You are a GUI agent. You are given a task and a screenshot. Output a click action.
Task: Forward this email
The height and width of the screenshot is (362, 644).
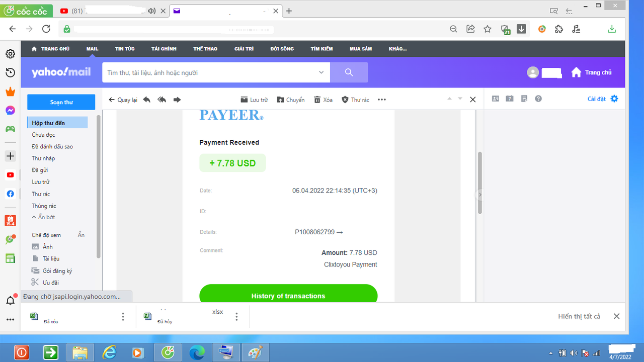tap(177, 100)
